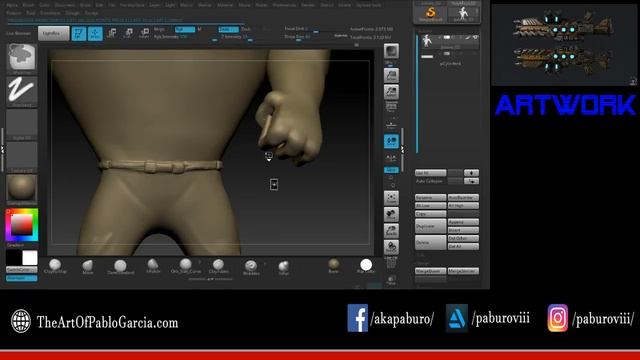Toggle L.Sym local symmetry icon
The height and width of the screenshot is (360, 640).
point(391,158)
